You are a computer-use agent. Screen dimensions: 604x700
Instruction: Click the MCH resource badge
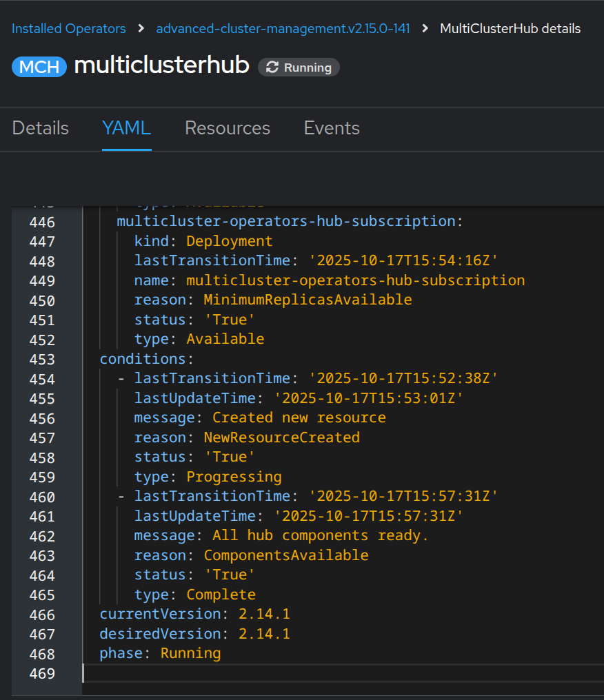pyautogui.click(x=39, y=67)
